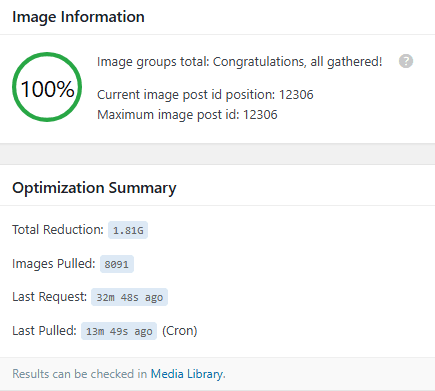Click the 100% progress circle
This screenshot has height=391, width=435.
tap(47, 87)
